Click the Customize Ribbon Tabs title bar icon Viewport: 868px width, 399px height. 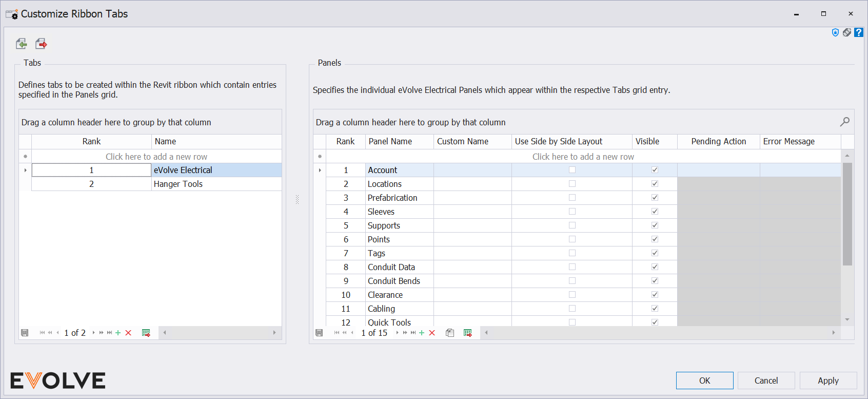point(12,14)
